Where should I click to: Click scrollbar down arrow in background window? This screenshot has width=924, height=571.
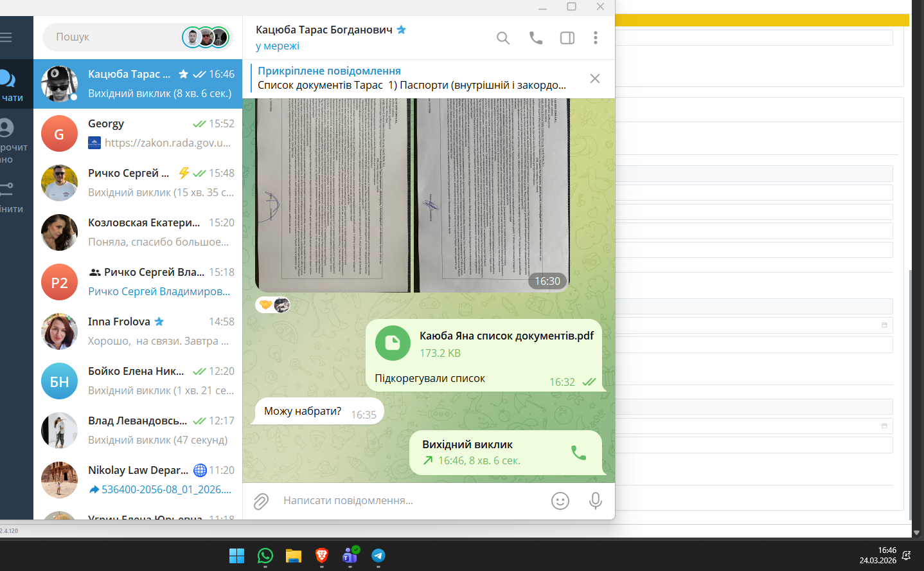coord(917,532)
